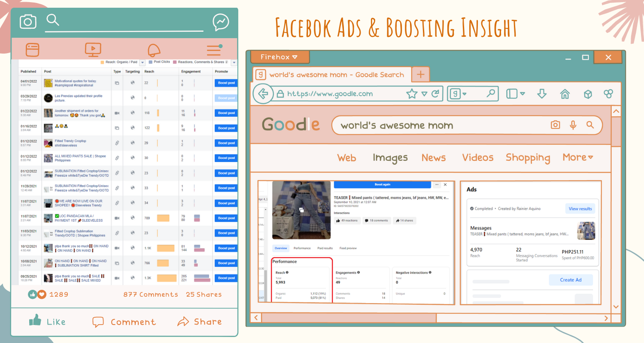Click View results in the Ads card
644x343 pixels.
(x=580, y=209)
